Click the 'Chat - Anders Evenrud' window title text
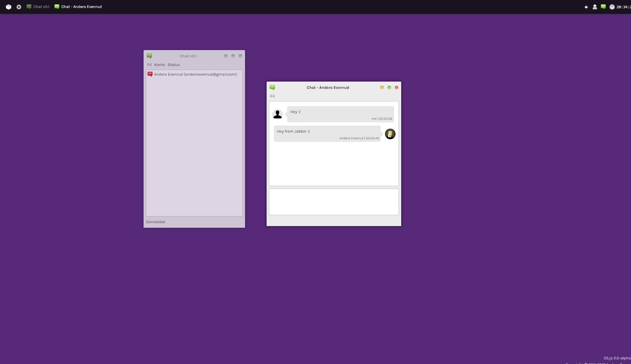The height and width of the screenshot is (364, 631). pos(328,88)
